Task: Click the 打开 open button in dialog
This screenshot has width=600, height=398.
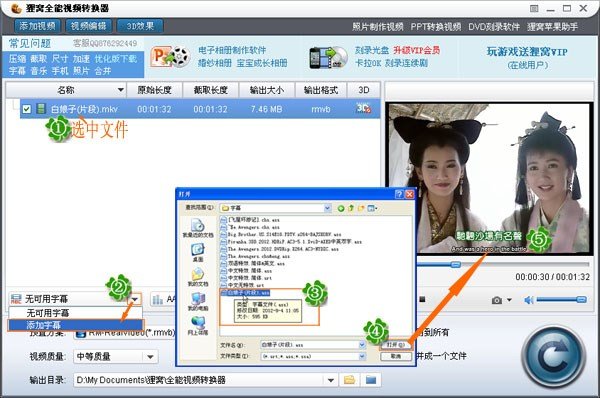Action: 396,345
